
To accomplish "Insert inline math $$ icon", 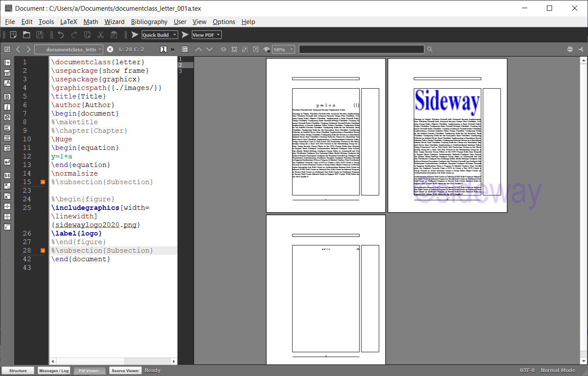I will 7,176.
